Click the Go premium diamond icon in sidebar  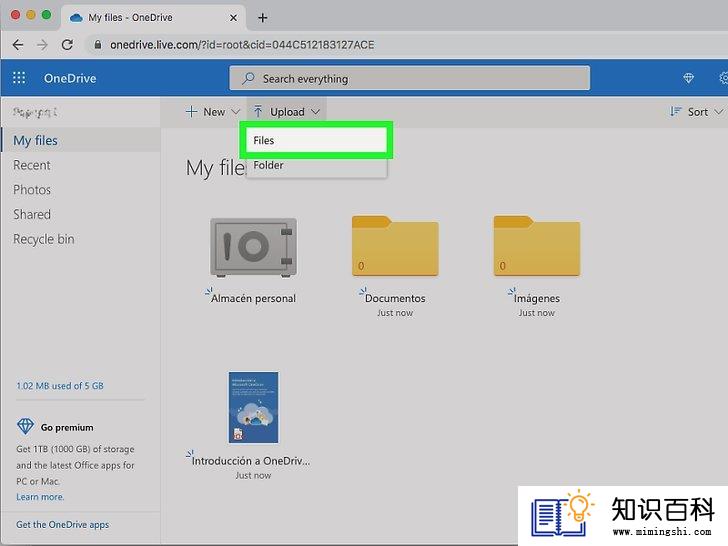tap(25, 426)
